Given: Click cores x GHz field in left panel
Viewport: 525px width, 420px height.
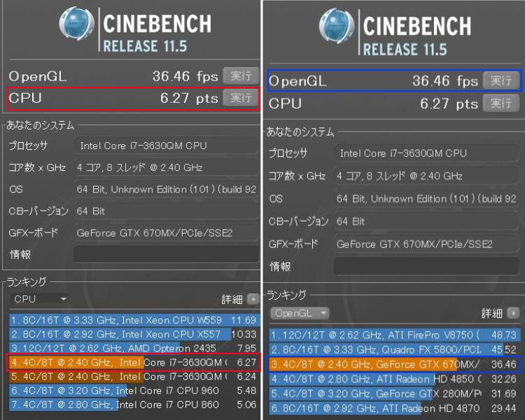Looking at the screenshot, I should [167, 167].
